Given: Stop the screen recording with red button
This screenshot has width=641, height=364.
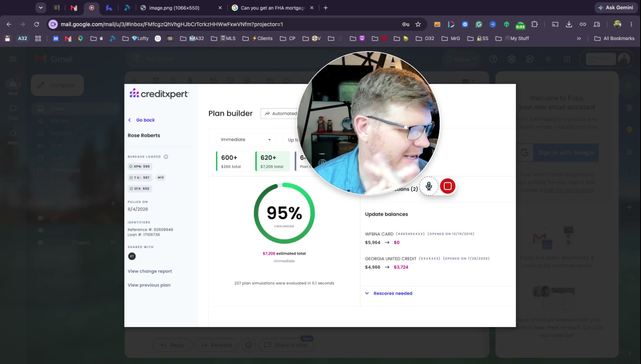Looking at the screenshot, I should (x=447, y=186).
